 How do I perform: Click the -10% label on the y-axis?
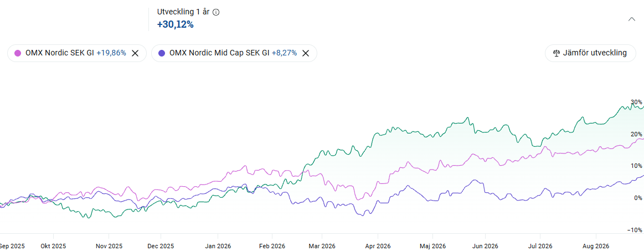[x=636, y=229]
